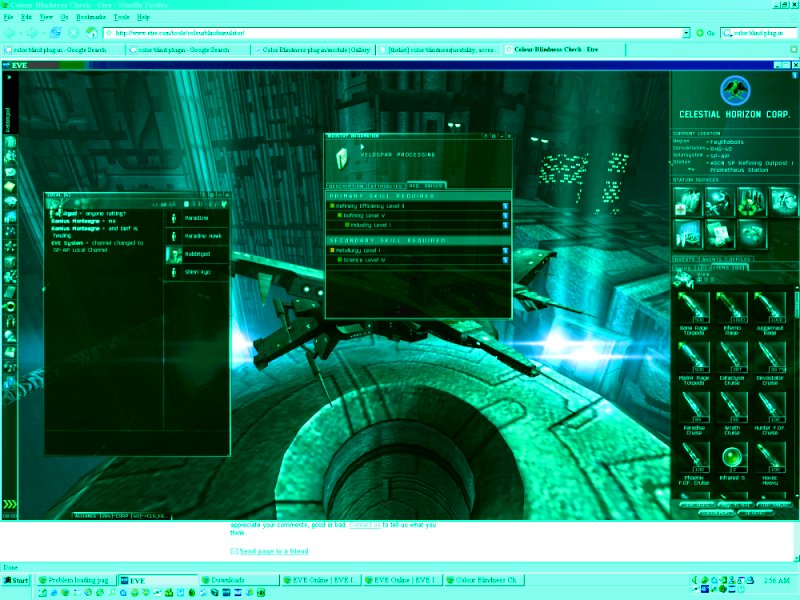Open the last station service in second row
Image resolution: width=800 pixels, height=600 pixels.
[x=751, y=234]
